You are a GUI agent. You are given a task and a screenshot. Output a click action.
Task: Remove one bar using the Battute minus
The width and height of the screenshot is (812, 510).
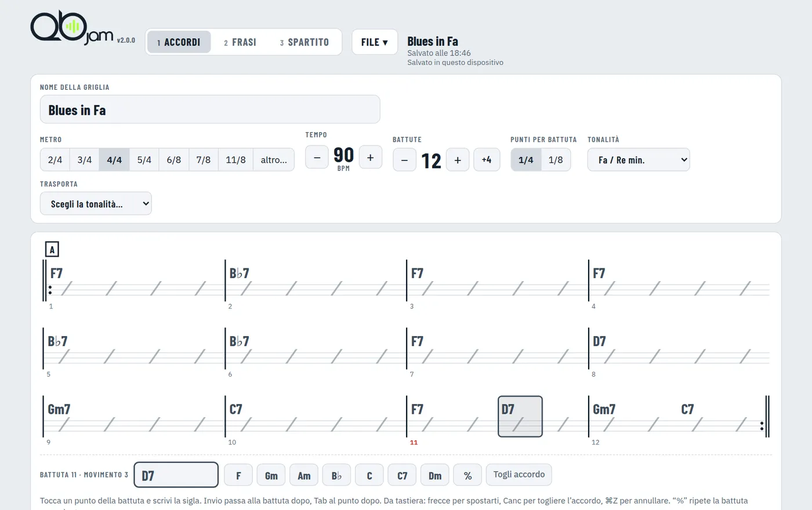404,160
